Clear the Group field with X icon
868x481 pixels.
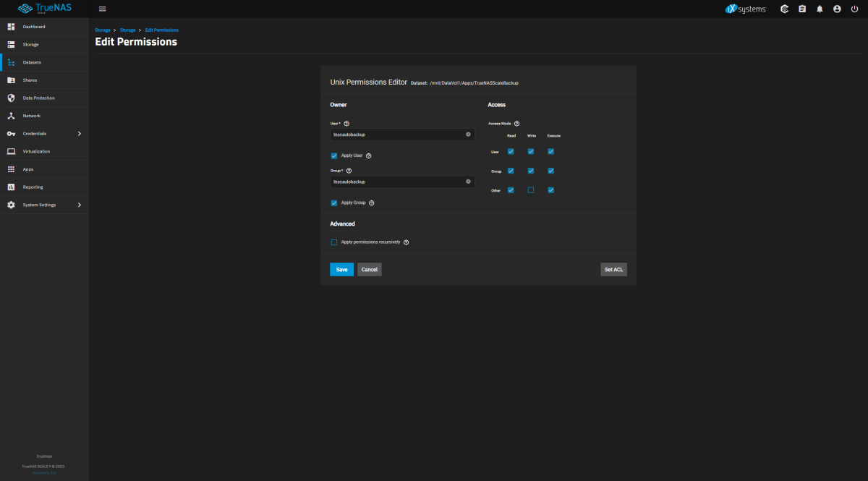(x=468, y=182)
